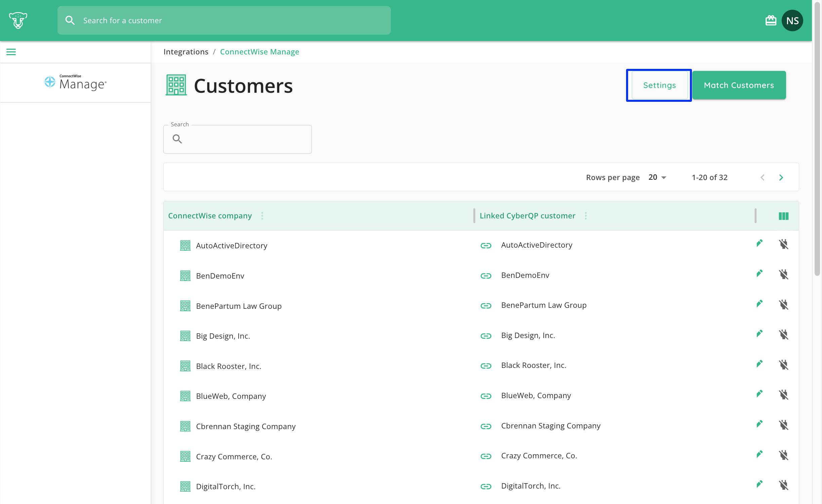The height and width of the screenshot is (504, 822).
Task: Click linked CyberQP customer BenDemoEnv
Action: click(525, 275)
